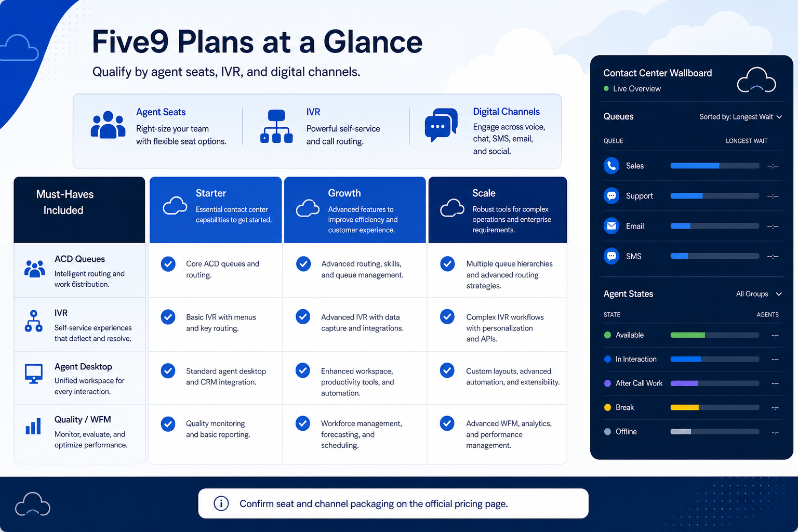Select the Must-Haves Included header

[79, 210]
